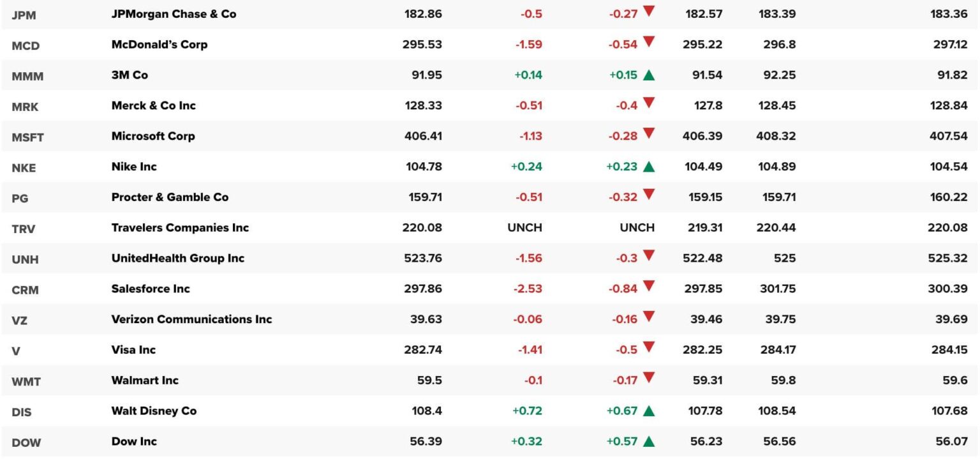Select the CRM ticker symbol

[25, 290]
